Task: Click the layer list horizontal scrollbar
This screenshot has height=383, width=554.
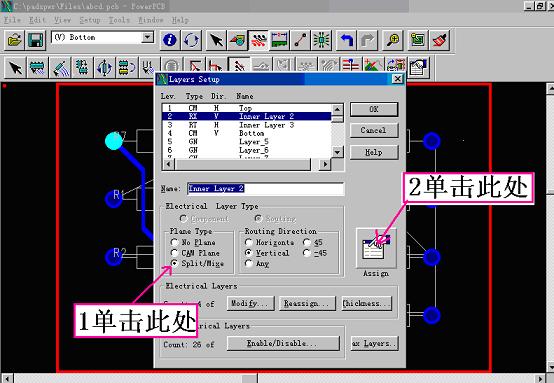Action: pyautogui.click(x=244, y=164)
